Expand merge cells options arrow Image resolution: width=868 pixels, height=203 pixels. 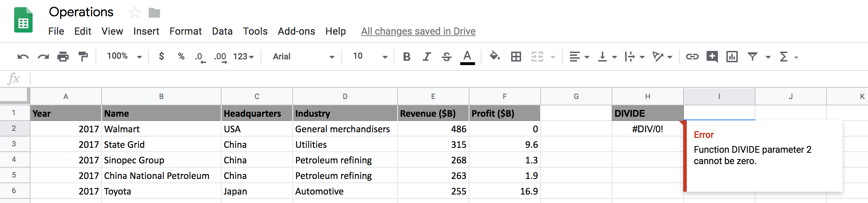pyautogui.click(x=553, y=57)
